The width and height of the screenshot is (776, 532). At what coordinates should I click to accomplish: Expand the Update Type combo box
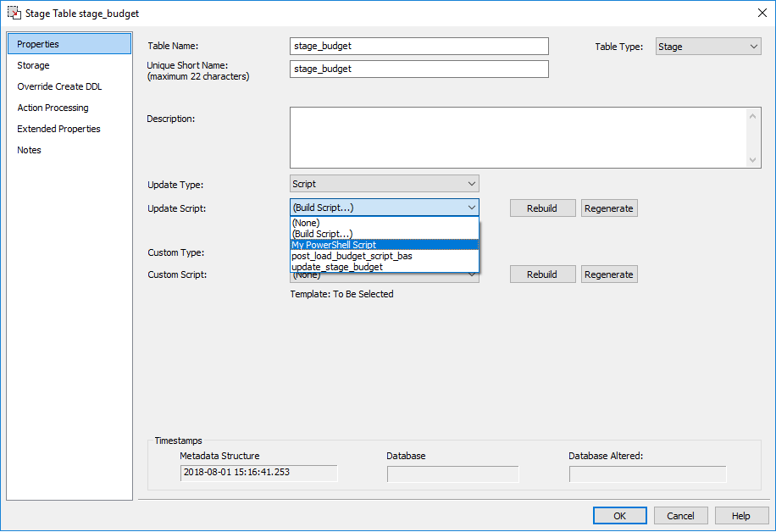coord(471,184)
